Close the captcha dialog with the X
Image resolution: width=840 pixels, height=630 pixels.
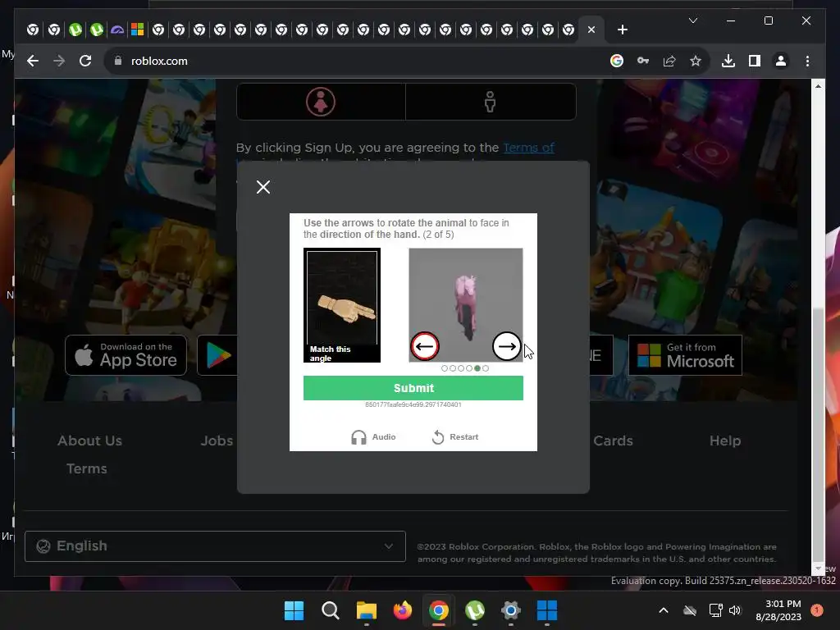(263, 187)
